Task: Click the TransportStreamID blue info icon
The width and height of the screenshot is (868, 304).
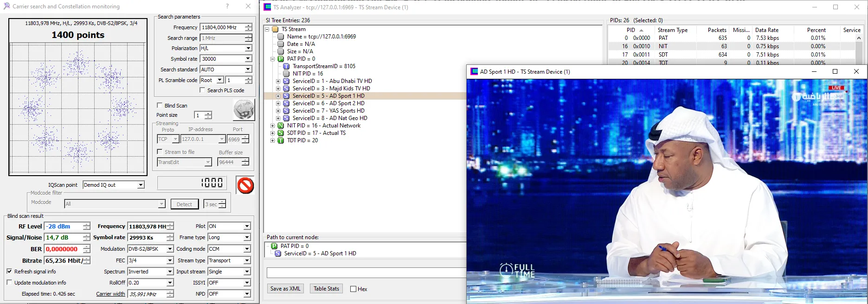Action: tap(286, 66)
